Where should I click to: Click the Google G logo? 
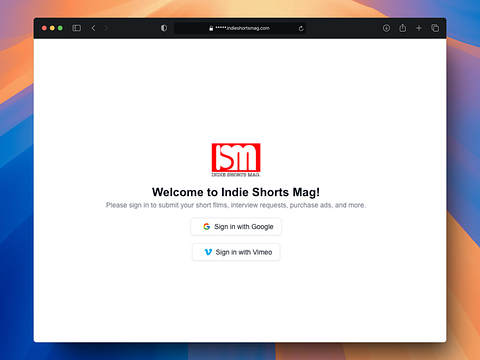pyautogui.click(x=207, y=227)
